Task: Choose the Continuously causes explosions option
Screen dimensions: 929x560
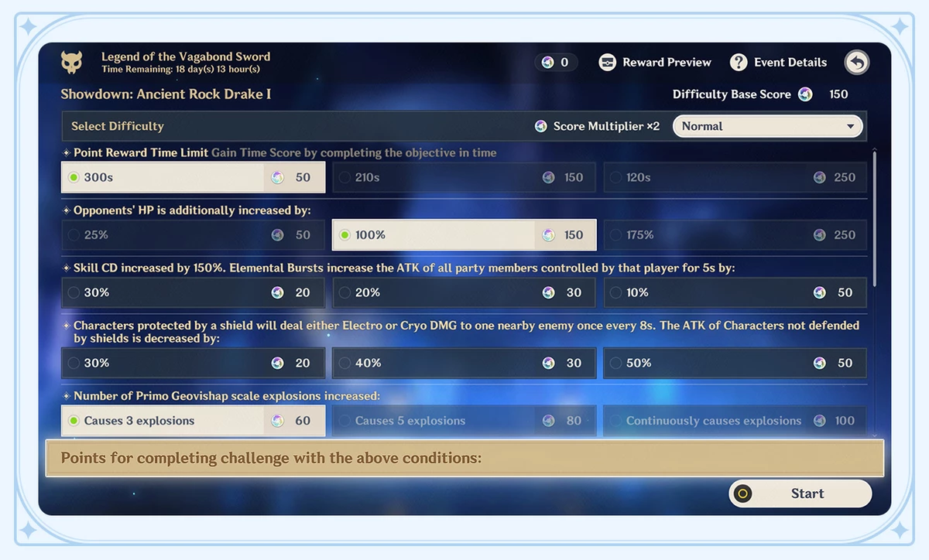Action: pyautogui.click(x=735, y=421)
